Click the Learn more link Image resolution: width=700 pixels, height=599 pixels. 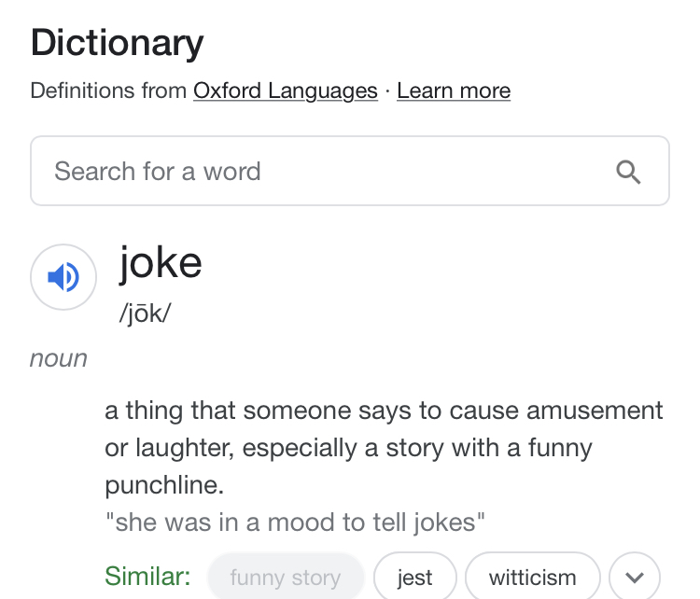454,91
